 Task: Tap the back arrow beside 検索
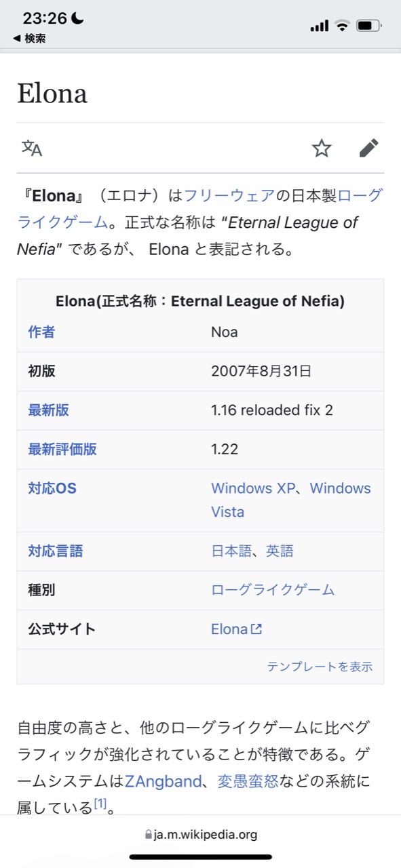tap(16, 39)
